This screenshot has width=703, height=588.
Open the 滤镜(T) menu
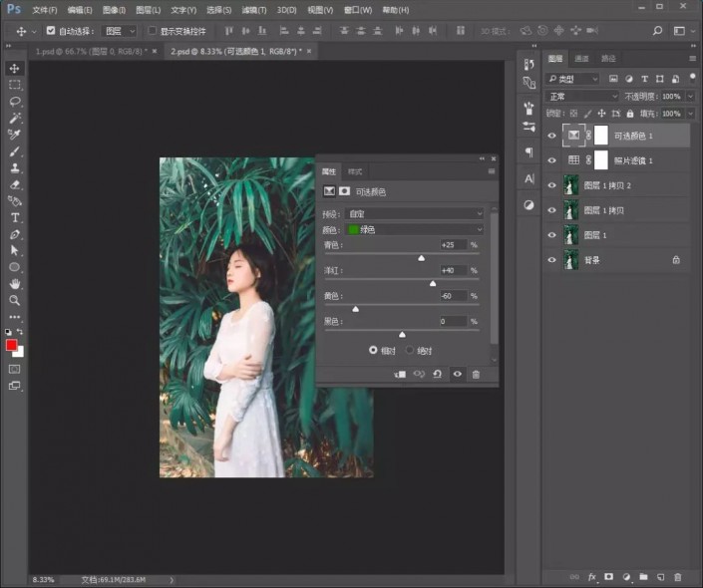tap(253, 10)
